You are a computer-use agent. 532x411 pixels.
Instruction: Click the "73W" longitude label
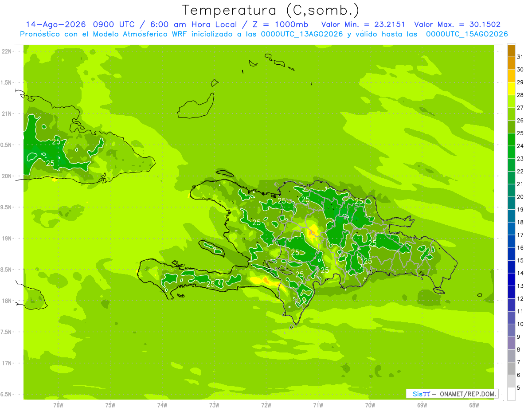click(x=214, y=405)
